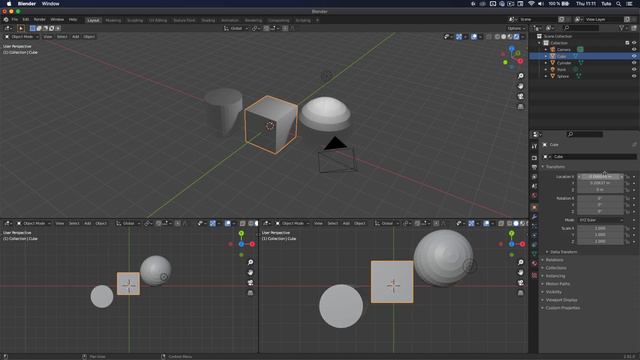
Task: Open rotation Mode XYZ Euler dropdown
Action: pyautogui.click(x=600, y=220)
